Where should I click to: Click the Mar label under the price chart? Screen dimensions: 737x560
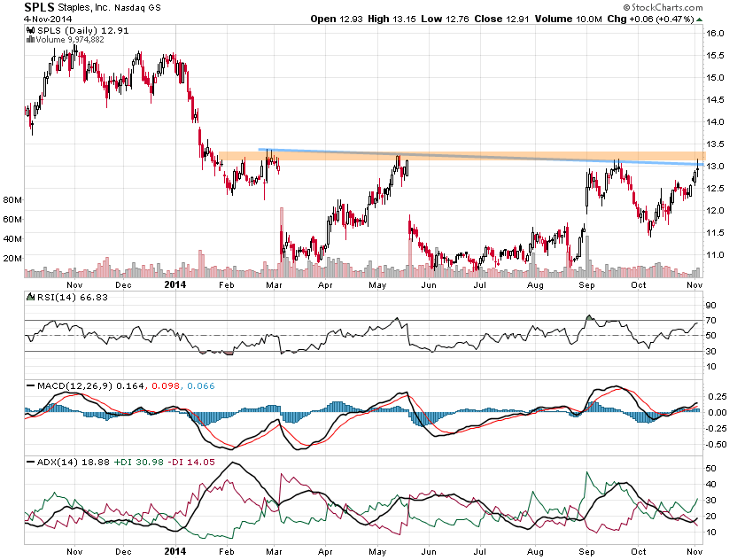click(x=274, y=285)
